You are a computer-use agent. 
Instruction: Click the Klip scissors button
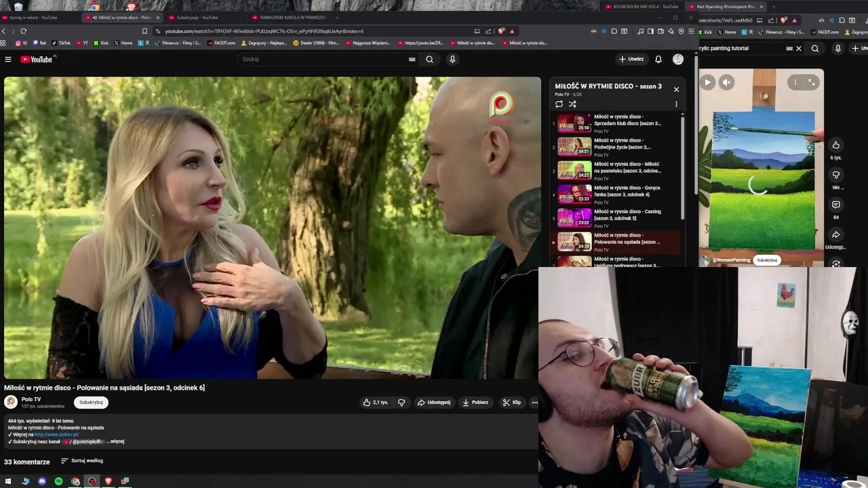click(511, 403)
